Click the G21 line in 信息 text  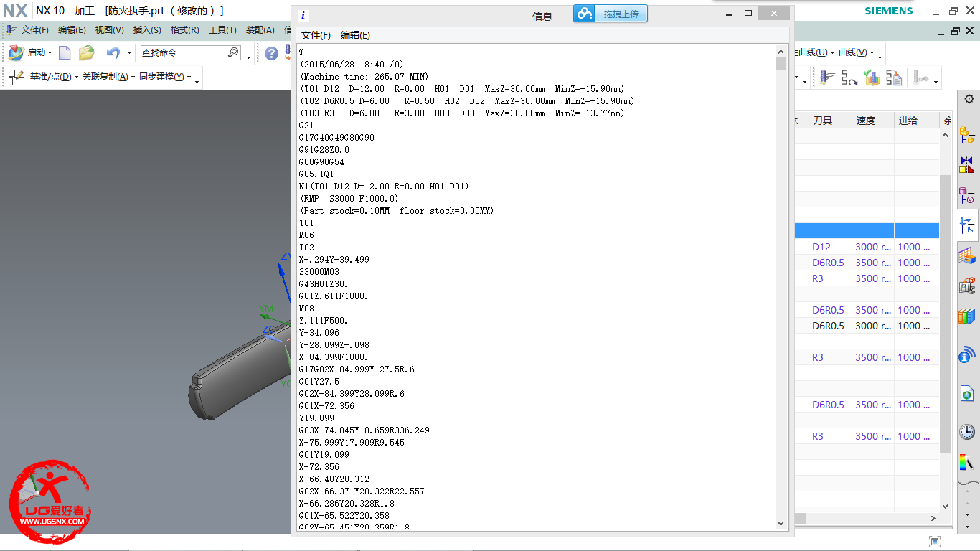306,126
